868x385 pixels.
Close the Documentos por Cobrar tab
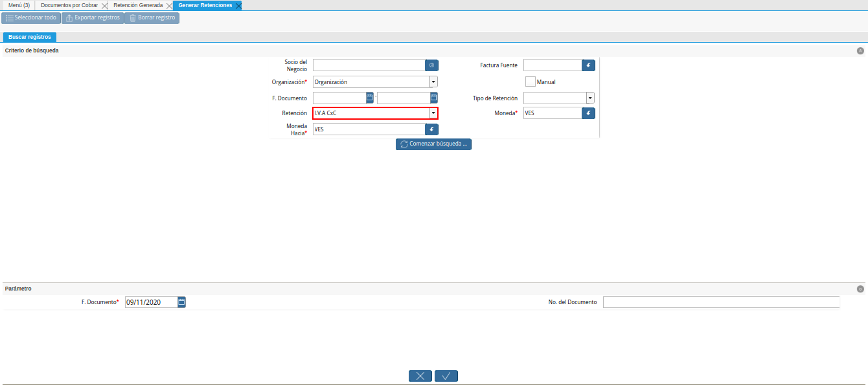coord(104,5)
